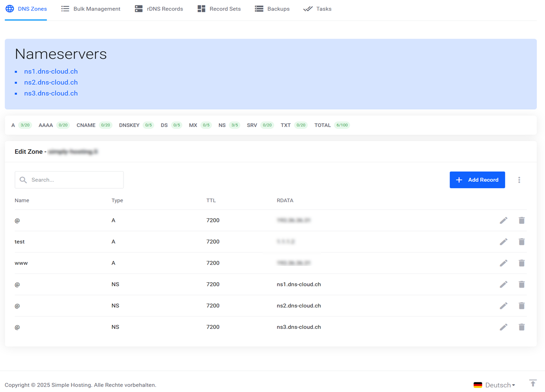Edit the test A record with pencil icon
Viewport: 545px width, 392px height.
503,241
